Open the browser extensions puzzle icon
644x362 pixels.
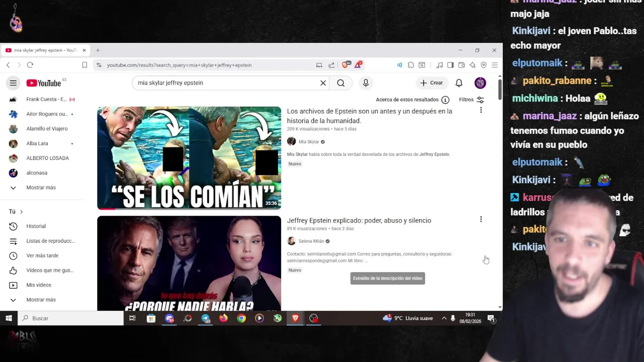pyautogui.click(x=411, y=65)
